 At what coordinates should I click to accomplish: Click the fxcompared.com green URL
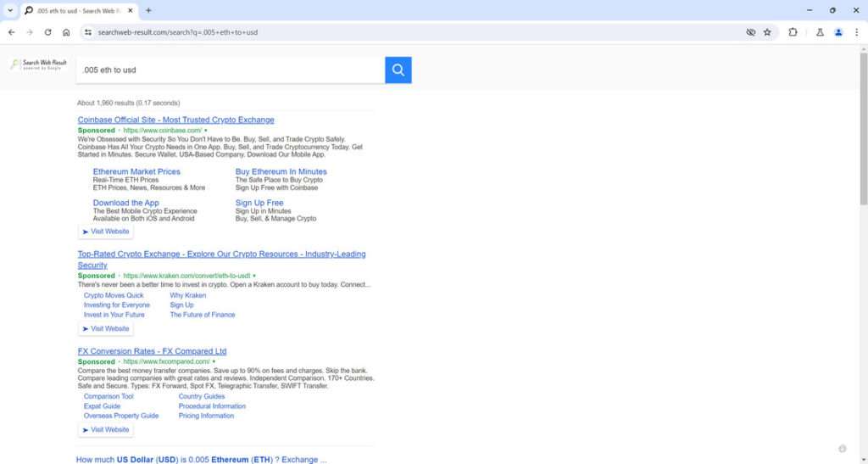tap(166, 362)
